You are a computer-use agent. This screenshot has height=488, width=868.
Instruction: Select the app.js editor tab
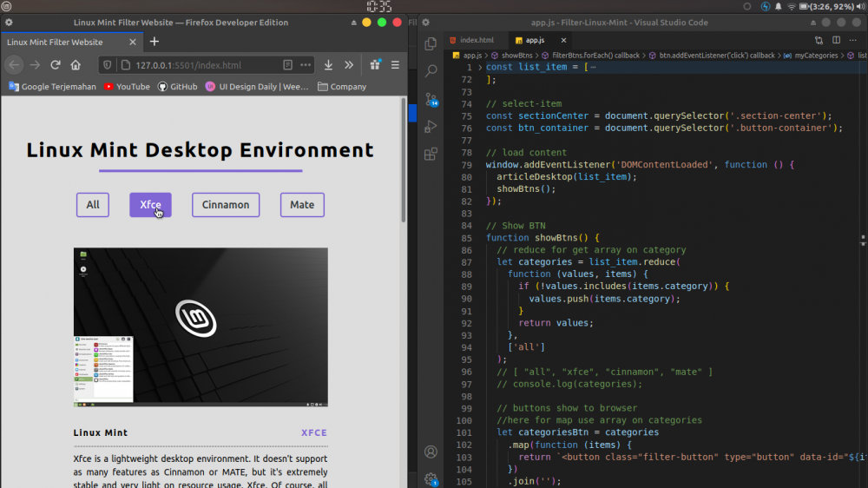click(535, 41)
